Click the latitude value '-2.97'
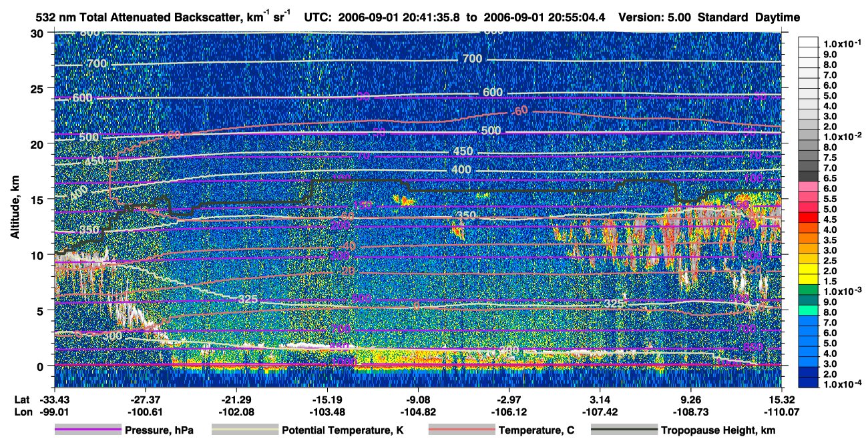 pyautogui.click(x=509, y=398)
